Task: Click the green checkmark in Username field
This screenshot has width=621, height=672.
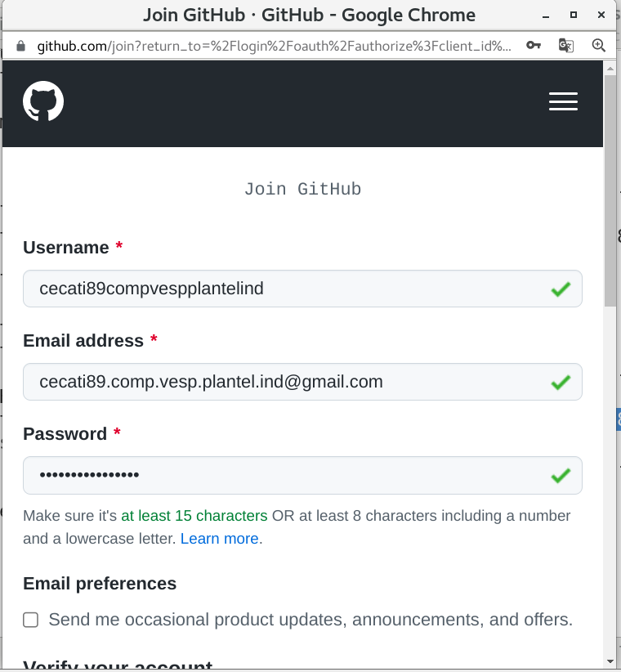Action: pos(561,289)
